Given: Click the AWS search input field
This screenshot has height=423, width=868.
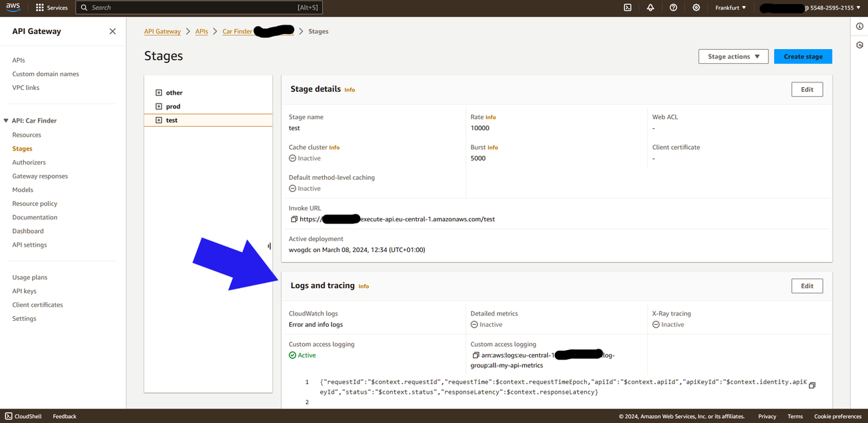Looking at the screenshot, I should (197, 7).
